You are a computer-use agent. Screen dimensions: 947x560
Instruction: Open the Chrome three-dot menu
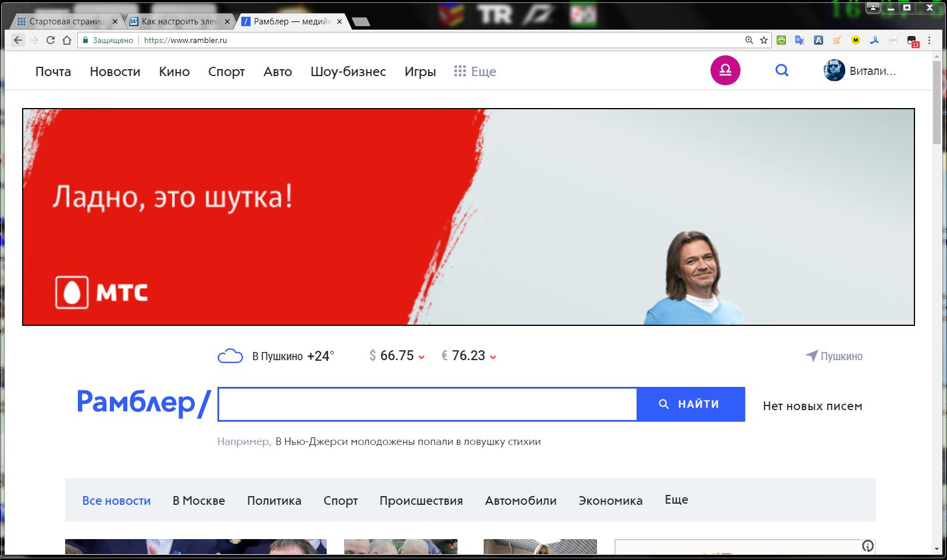[x=929, y=40]
